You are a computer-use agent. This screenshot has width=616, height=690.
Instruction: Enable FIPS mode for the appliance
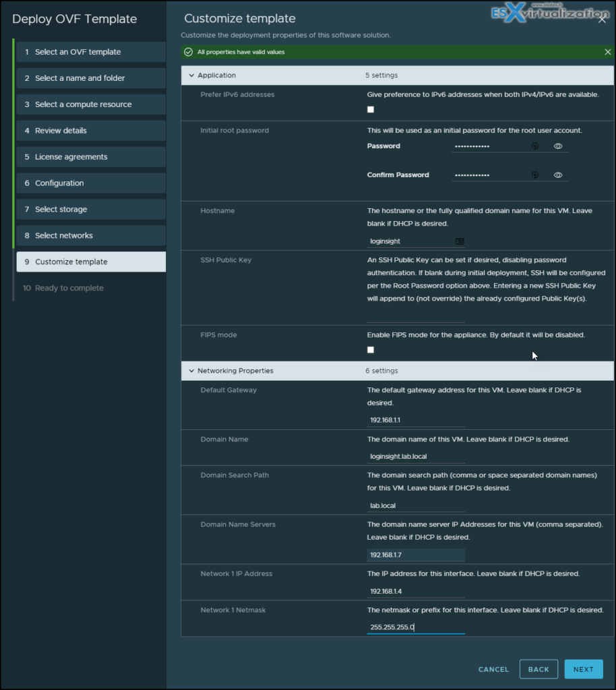click(x=370, y=350)
